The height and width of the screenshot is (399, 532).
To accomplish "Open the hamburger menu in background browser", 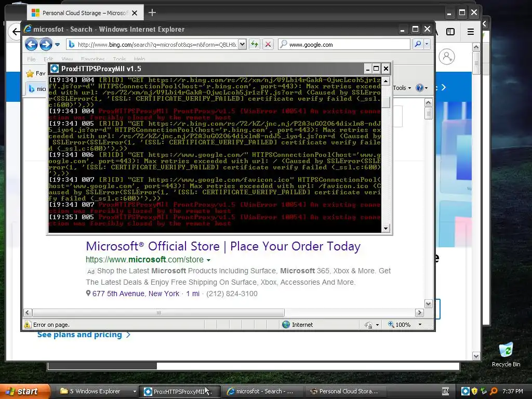I will pyautogui.click(x=471, y=32).
